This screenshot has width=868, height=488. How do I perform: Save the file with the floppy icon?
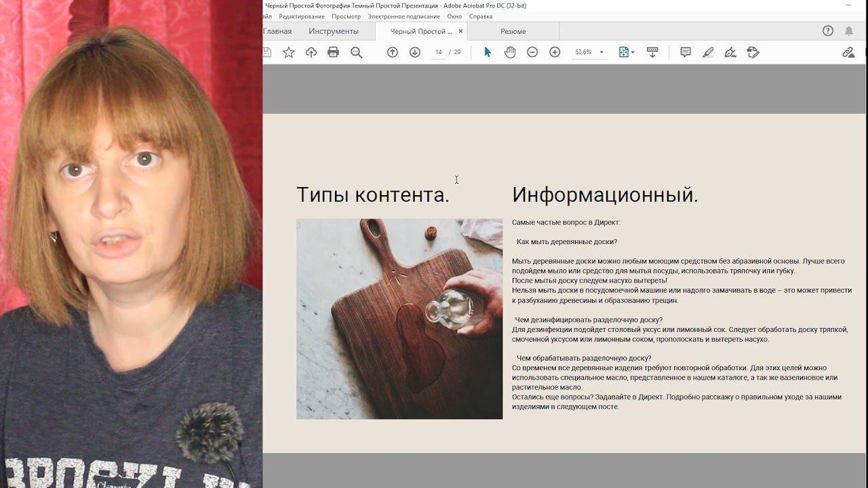(267, 52)
